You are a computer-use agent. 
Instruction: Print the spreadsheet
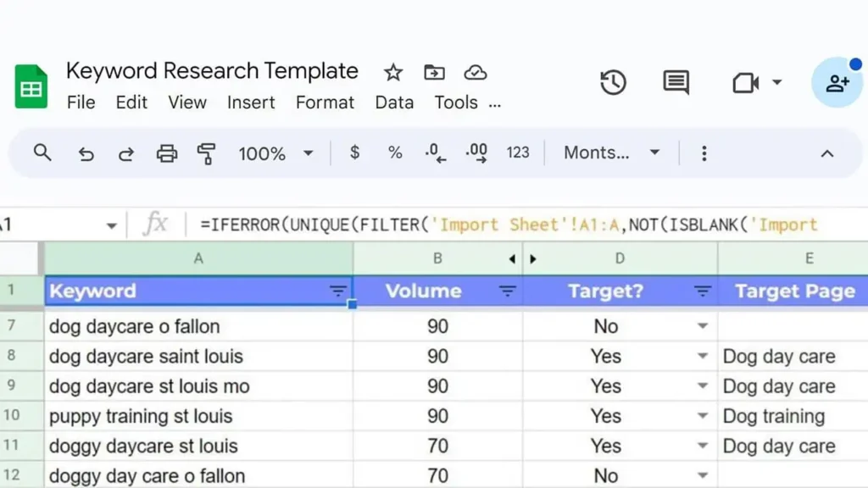coord(167,153)
